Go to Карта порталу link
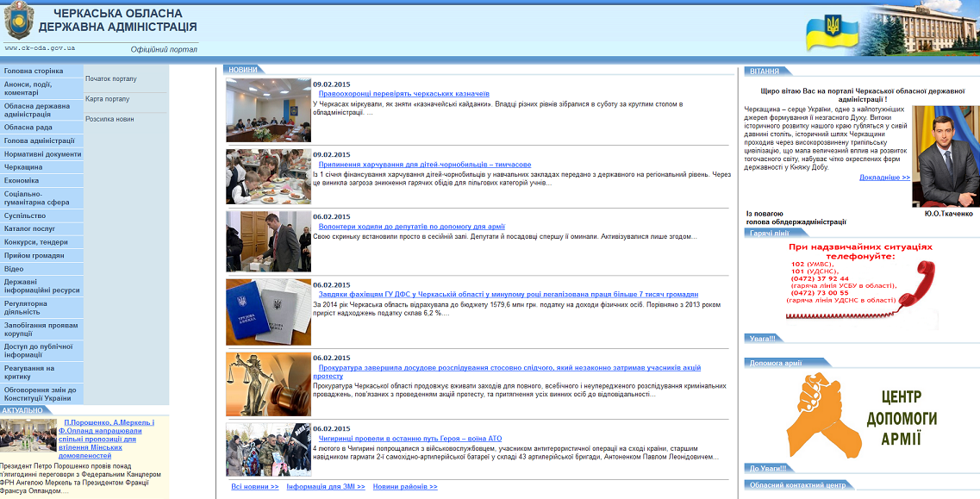 [x=108, y=99]
